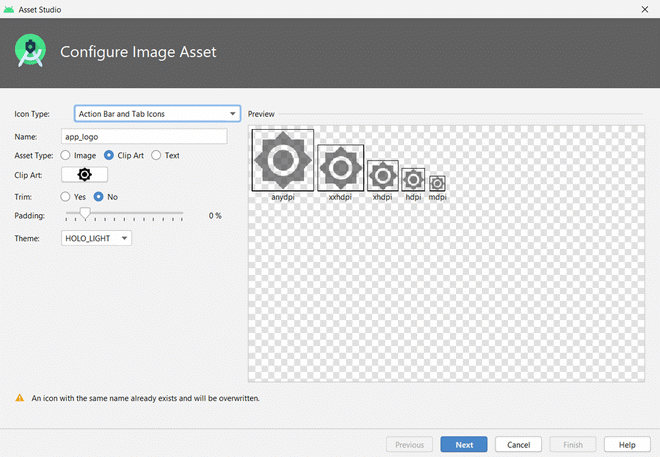
Task: Click the mdpi preview icon
Action: click(x=437, y=183)
